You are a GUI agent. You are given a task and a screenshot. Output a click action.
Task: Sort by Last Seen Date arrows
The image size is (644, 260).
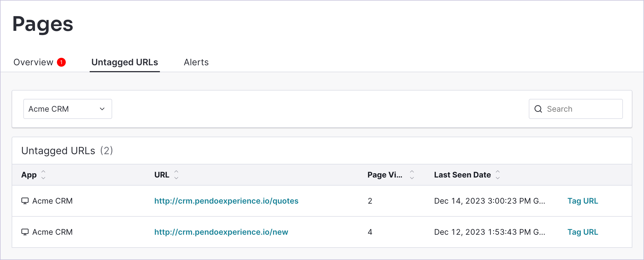498,175
